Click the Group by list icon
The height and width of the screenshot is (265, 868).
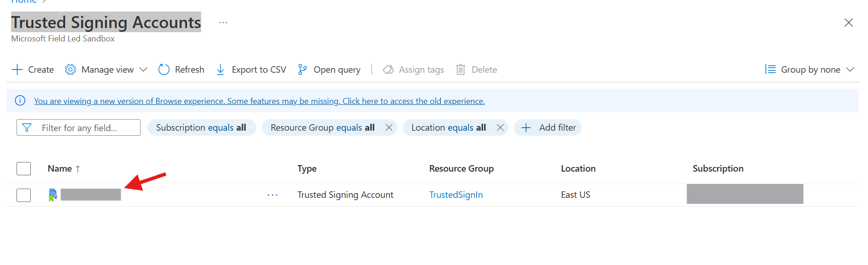pyautogui.click(x=770, y=69)
